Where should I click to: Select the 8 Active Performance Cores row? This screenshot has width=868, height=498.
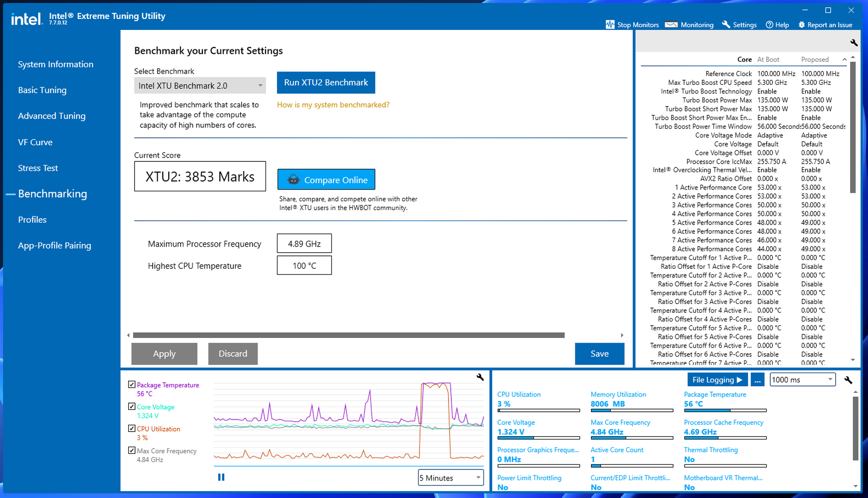pos(744,249)
